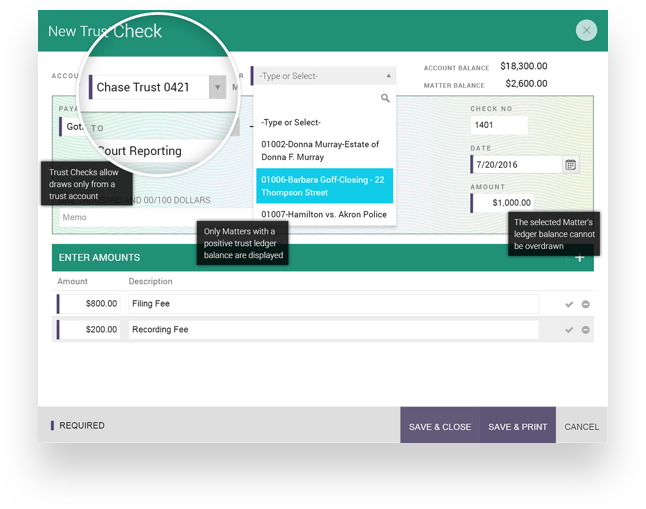
Task: Remove the Filing Fee row
Action: [x=585, y=304]
